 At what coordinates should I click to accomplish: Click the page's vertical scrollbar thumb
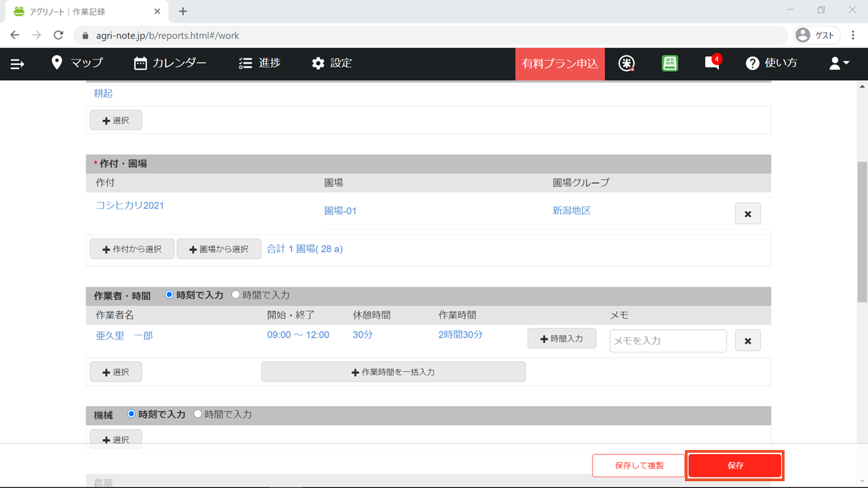tap(862, 230)
